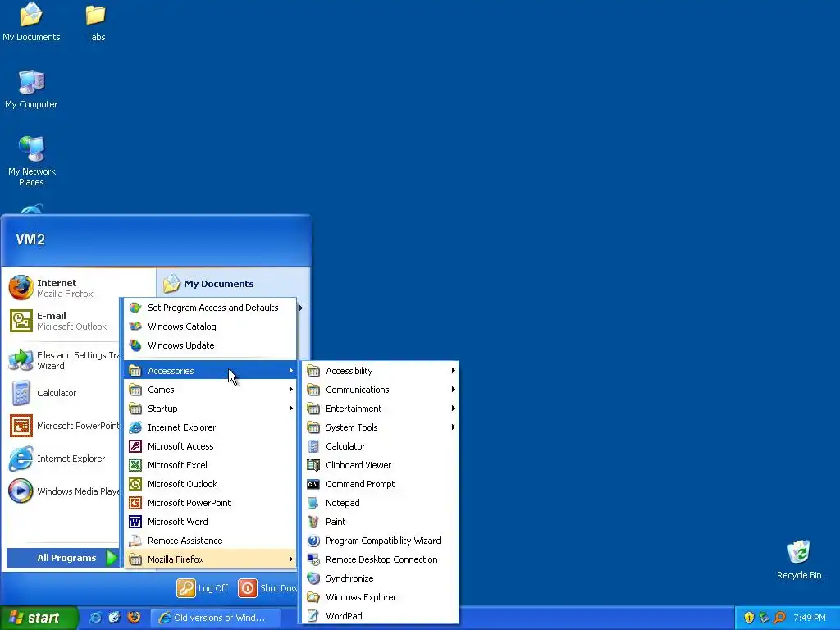Image resolution: width=840 pixels, height=630 pixels.
Task: Launch Microsoft Outlook from All Programs list
Action: click(x=211, y=484)
